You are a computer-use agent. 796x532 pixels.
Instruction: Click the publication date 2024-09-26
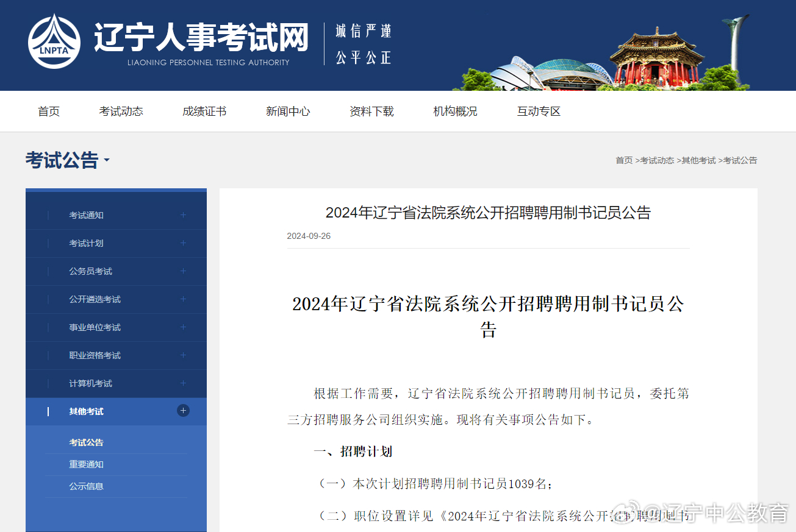(309, 236)
